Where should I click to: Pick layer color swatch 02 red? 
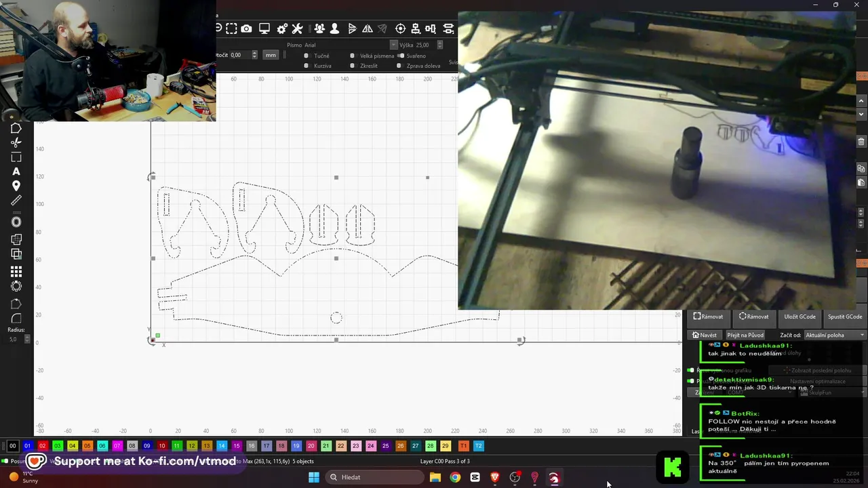coord(42,446)
